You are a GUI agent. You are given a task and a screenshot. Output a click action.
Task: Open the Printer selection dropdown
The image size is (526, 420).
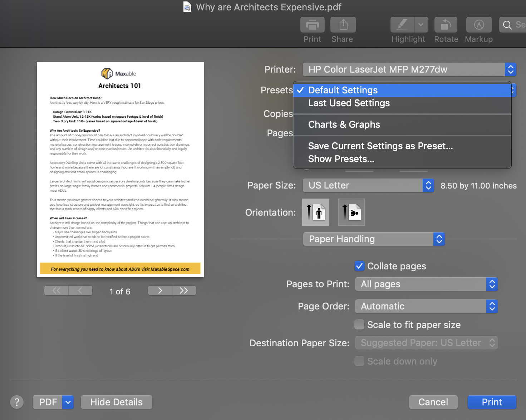pyautogui.click(x=409, y=69)
